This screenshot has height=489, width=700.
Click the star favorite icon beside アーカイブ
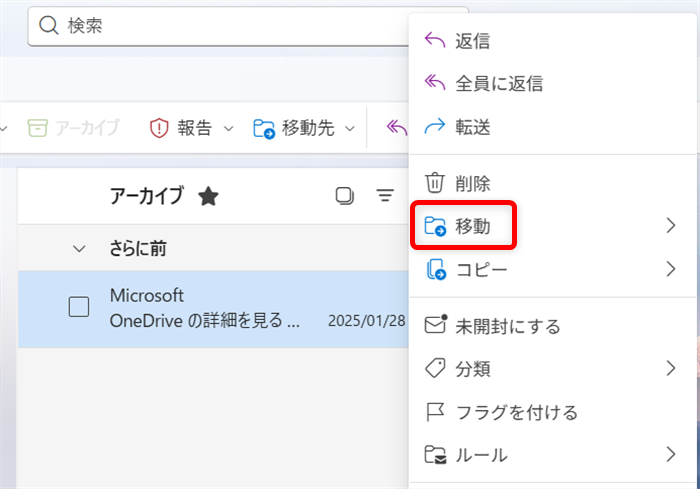click(x=208, y=196)
